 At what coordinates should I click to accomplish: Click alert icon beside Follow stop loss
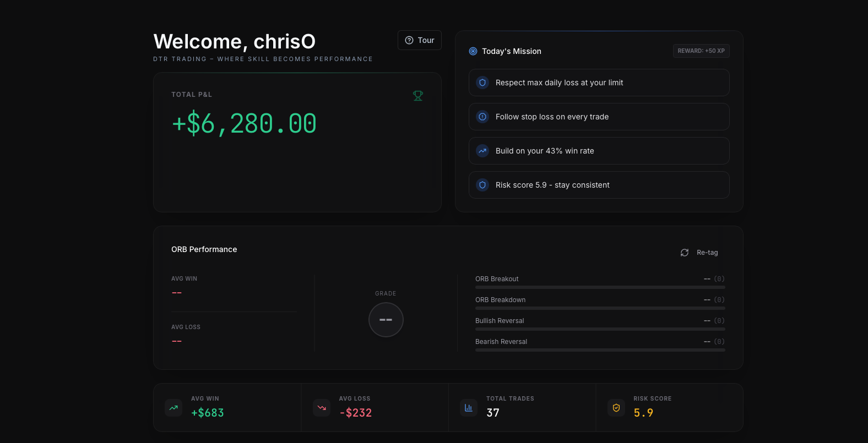[482, 117]
